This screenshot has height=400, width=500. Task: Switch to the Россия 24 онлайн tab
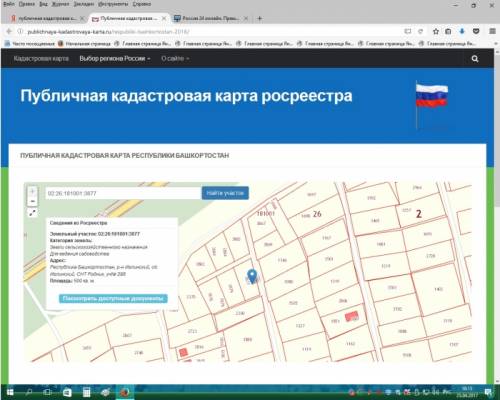click(210, 19)
